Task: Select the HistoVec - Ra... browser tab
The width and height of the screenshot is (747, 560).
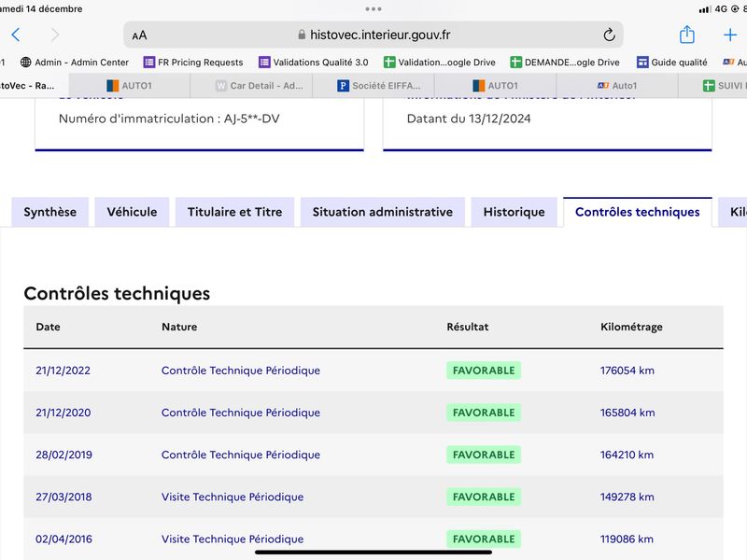Action: pos(34,86)
